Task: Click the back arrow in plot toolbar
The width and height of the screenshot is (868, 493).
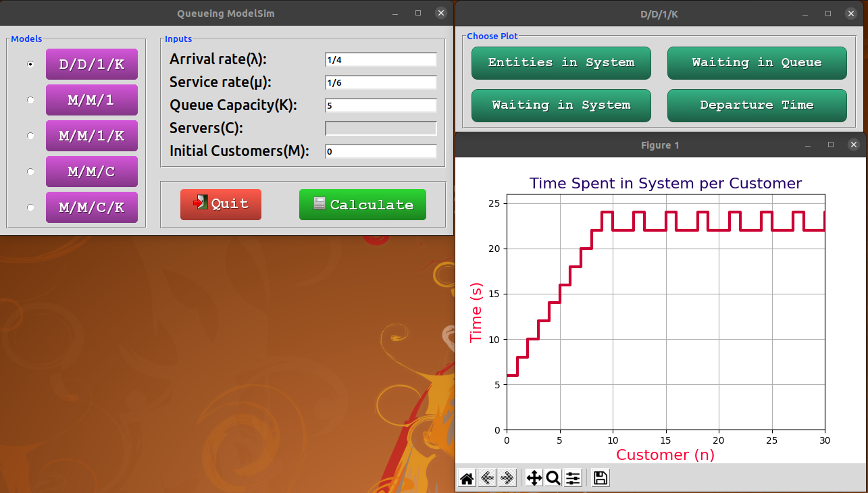Action: [486, 478]
